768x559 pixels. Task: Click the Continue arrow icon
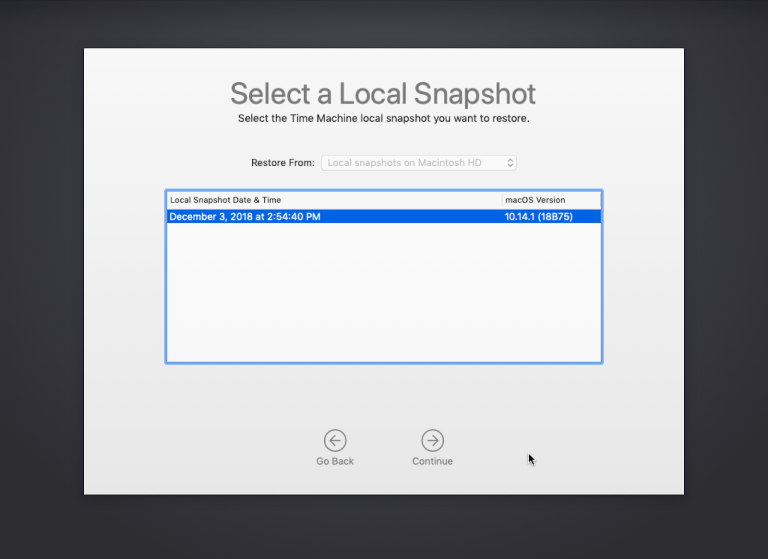432,440
